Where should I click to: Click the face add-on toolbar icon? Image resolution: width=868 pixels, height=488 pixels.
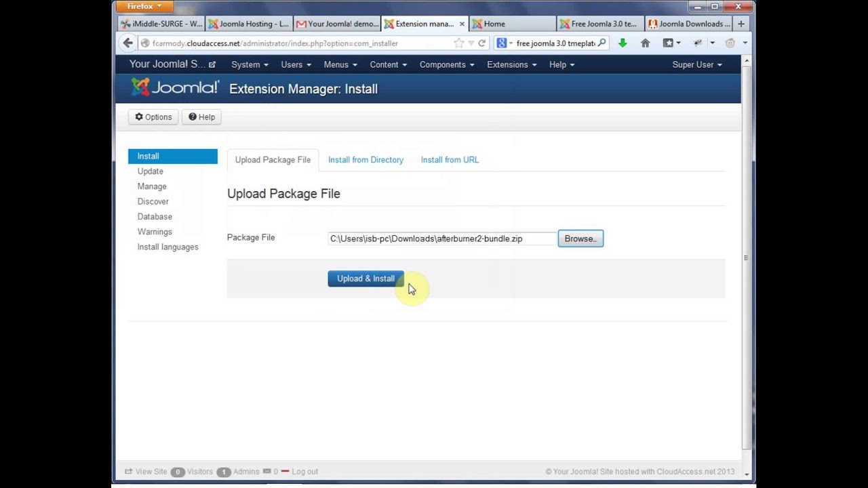coord(730,43)
